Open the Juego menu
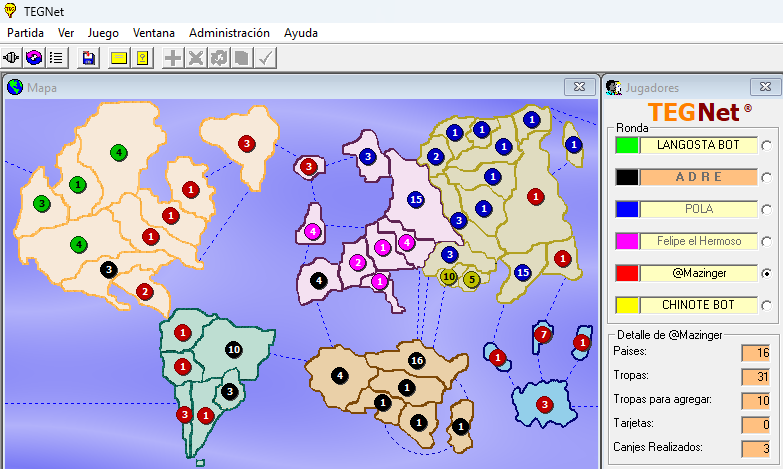 click(103, 33)
